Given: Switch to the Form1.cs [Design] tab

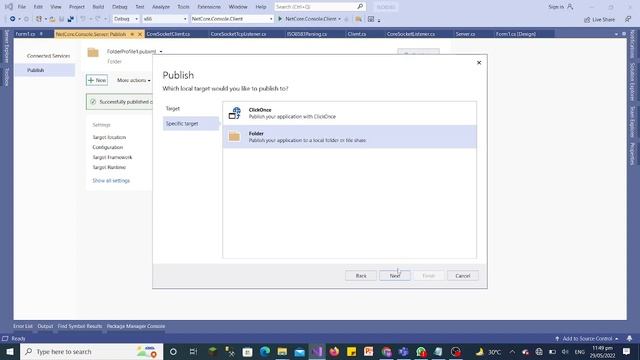Looking at the screenshot, I should tap(516, 34).
